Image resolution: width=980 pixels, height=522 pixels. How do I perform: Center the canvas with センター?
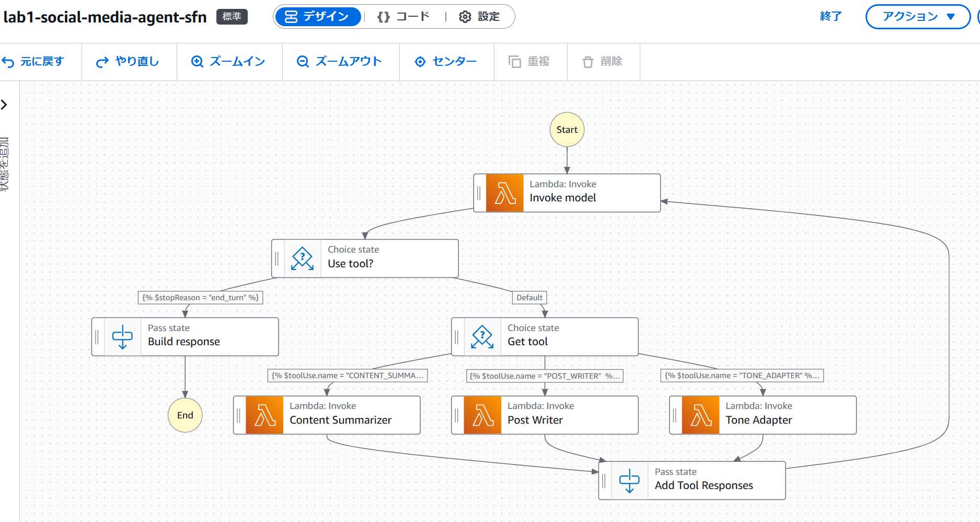pos(446,62)
